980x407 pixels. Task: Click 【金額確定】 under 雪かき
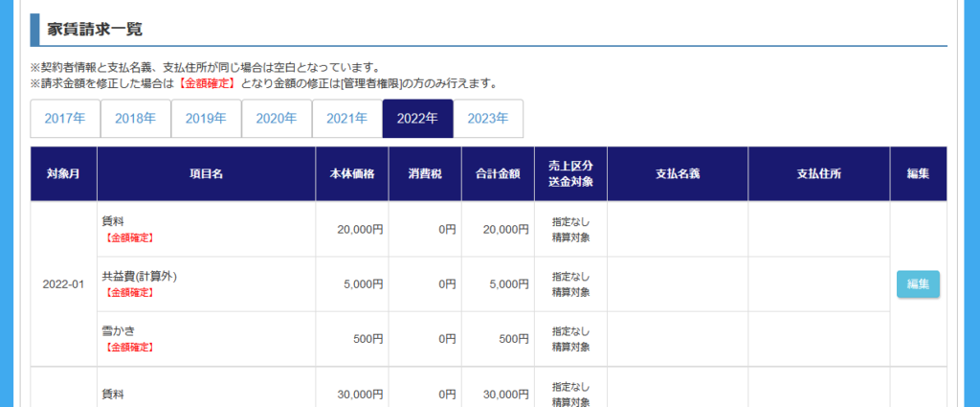point(128,347)
